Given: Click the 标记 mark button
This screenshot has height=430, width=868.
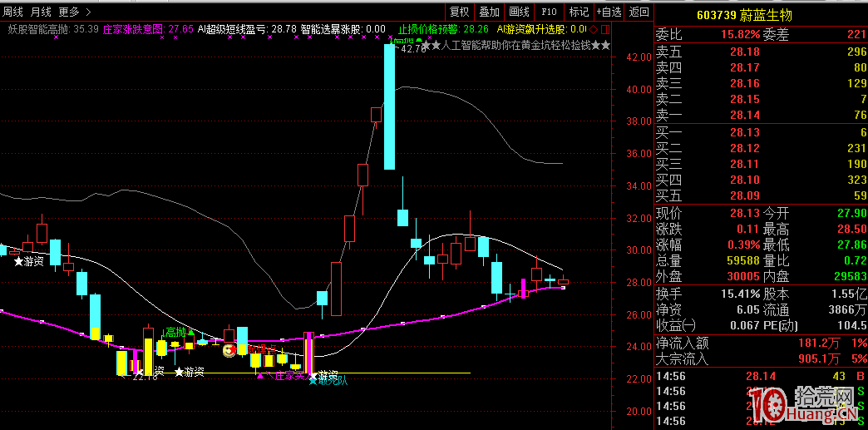Looking at the screenshot, I should point(579,11).
